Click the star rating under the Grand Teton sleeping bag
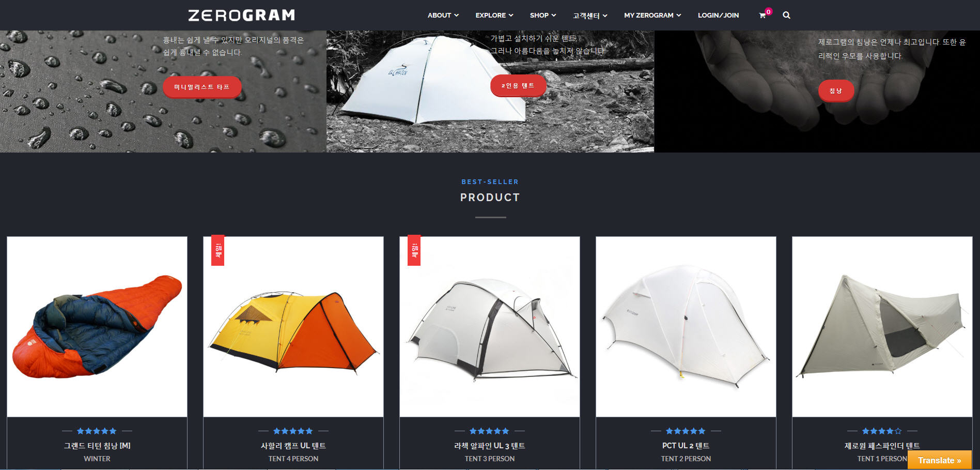The width and height of the screenshot is (980, 470). 97,431
